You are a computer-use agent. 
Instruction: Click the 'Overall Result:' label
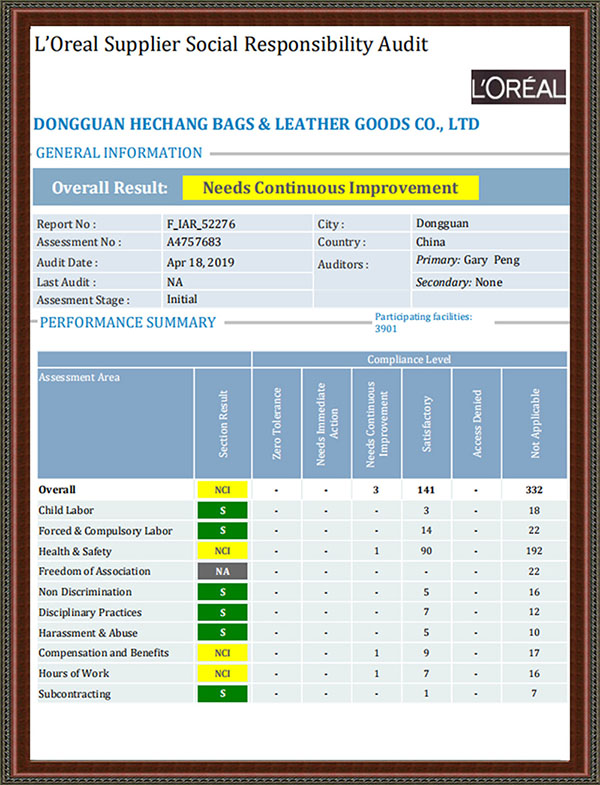pos(109,188)
